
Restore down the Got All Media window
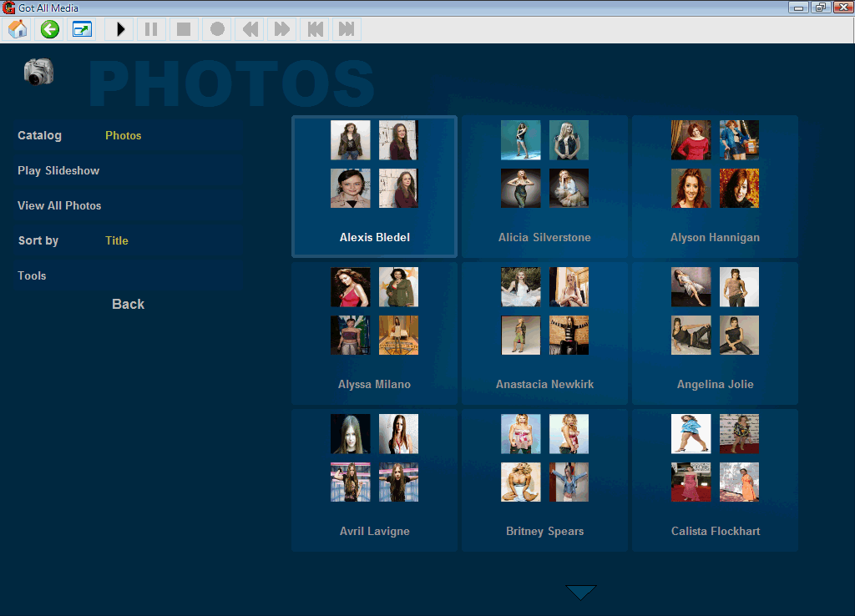820,8
